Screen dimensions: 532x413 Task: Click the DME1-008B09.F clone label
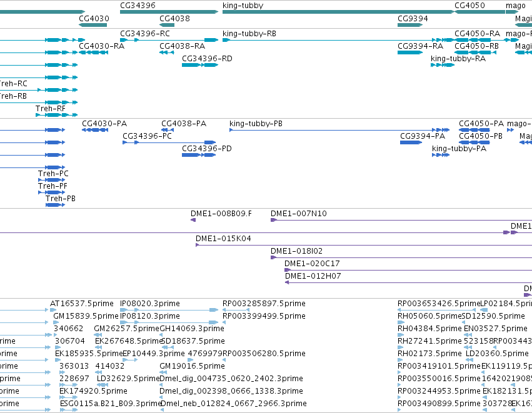coord(221,214)
